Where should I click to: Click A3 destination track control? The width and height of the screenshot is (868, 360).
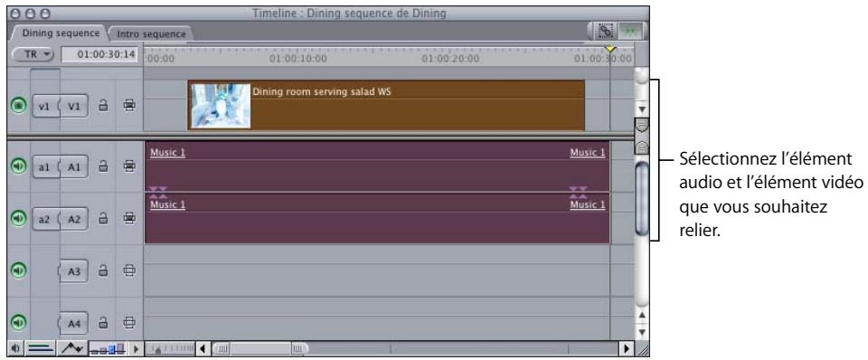[x=73, y=271]
